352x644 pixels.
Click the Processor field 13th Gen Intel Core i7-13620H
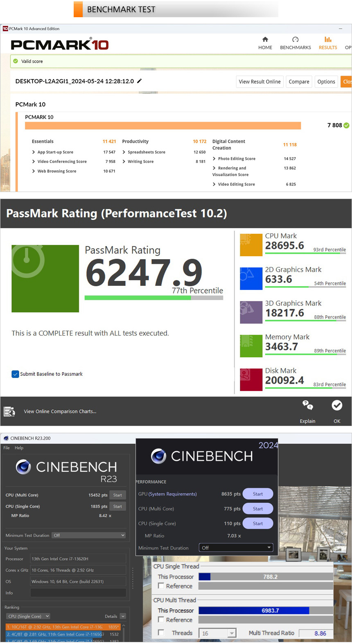pyautogui.click(x=78, y=558)
